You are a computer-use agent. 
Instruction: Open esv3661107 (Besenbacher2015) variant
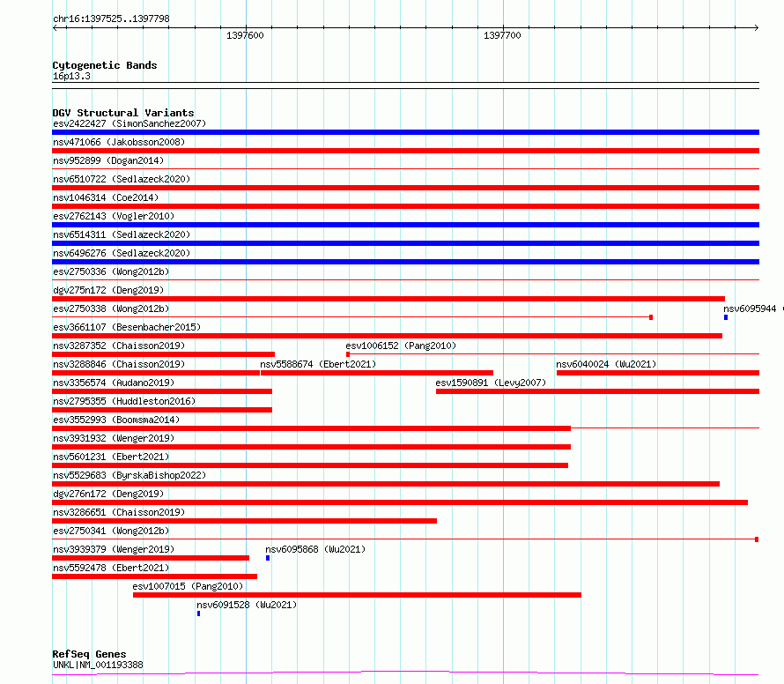pyautogui.click(x=127, y=327)
